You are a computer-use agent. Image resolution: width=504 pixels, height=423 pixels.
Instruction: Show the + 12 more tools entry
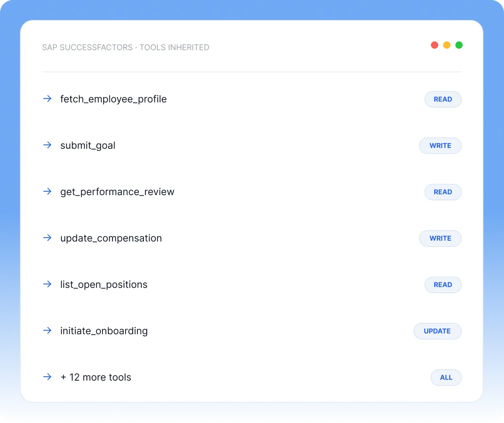[x=96, y=377]
